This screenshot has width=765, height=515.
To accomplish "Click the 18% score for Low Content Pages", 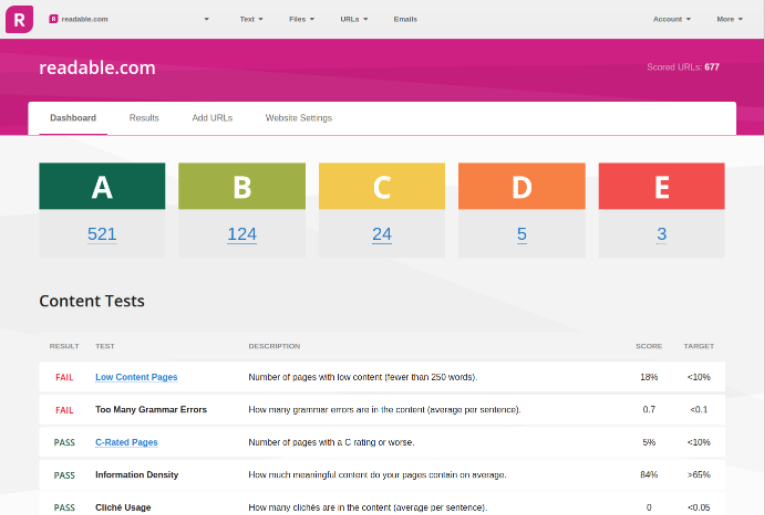I will 649,377.
